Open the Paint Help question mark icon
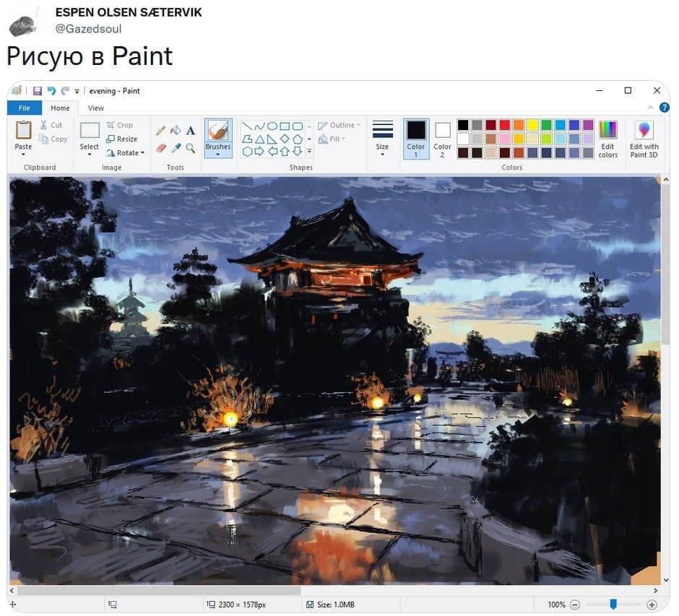Image resolution: width=679 pixels, height=616 pixels. point(664,108)
